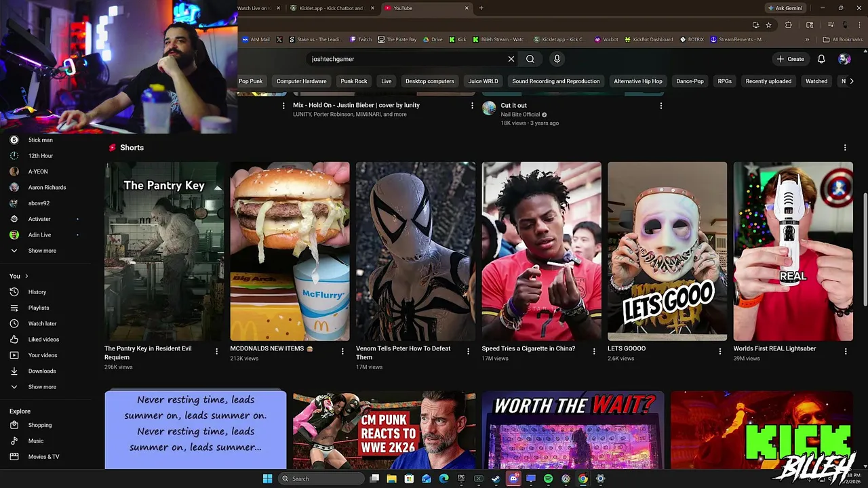
Task: Open a new browser tab
Action: (x=481, y=8)
